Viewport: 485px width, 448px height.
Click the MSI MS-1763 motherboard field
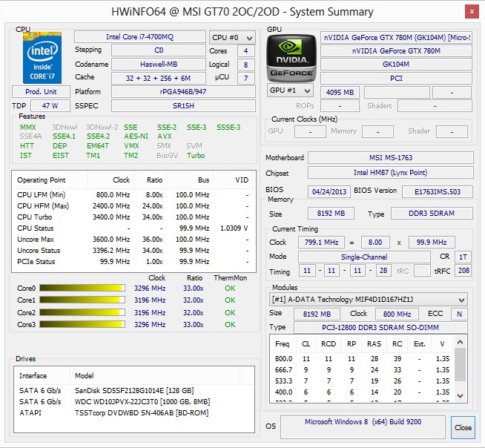click(391, 157)
